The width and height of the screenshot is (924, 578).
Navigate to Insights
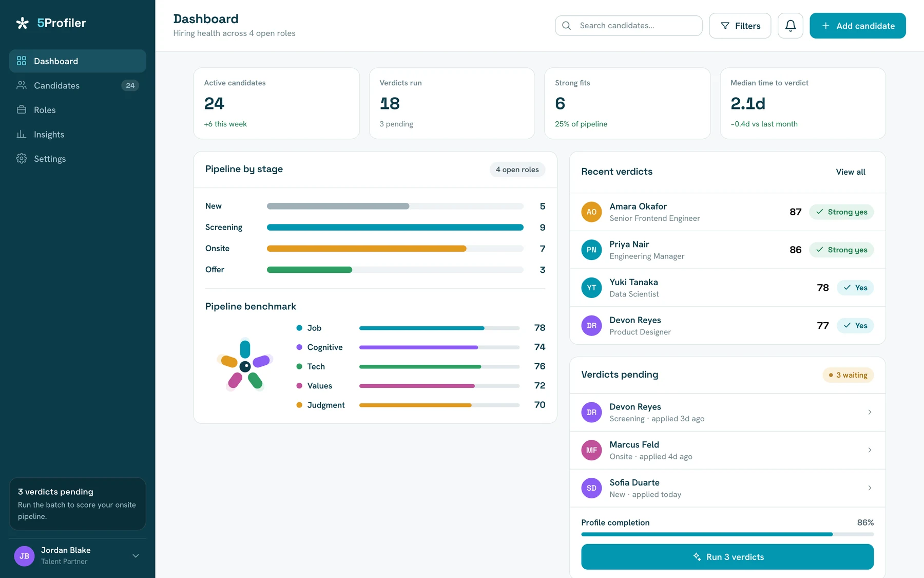coord(78,134)
